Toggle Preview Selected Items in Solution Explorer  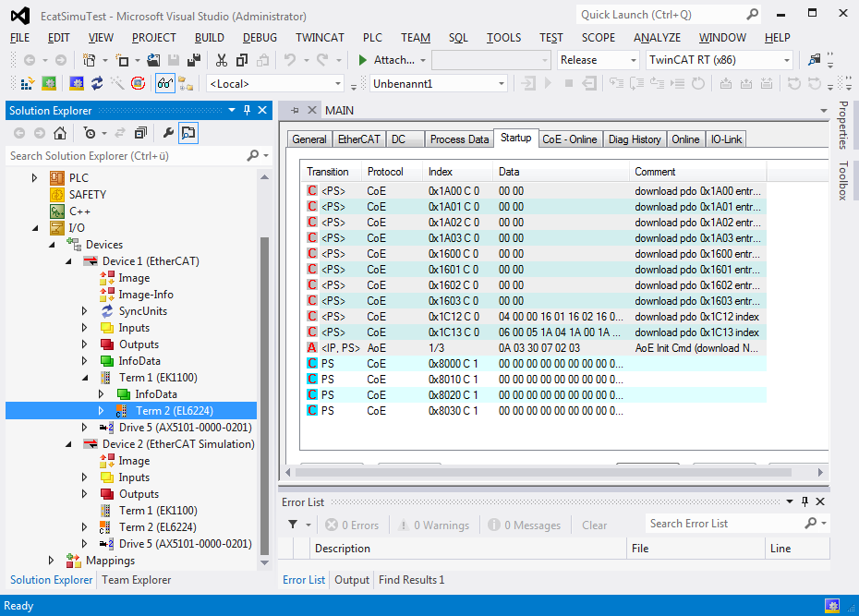[188, 133]
